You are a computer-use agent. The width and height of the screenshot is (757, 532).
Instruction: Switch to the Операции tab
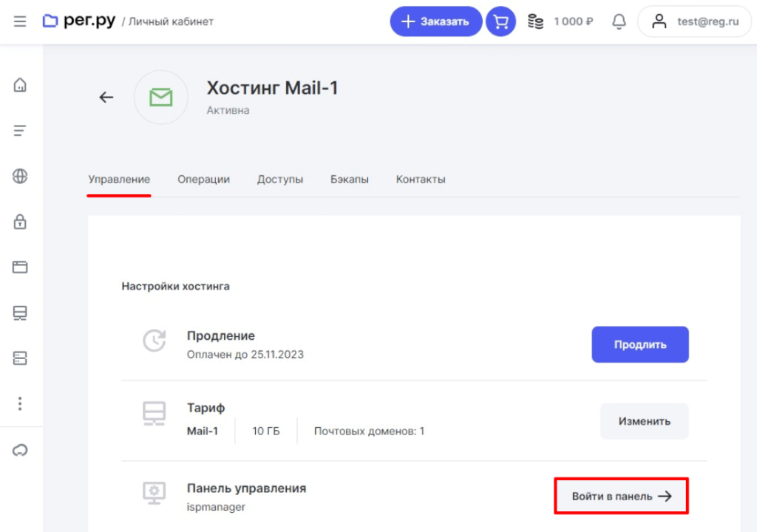[x=203, y=180]
